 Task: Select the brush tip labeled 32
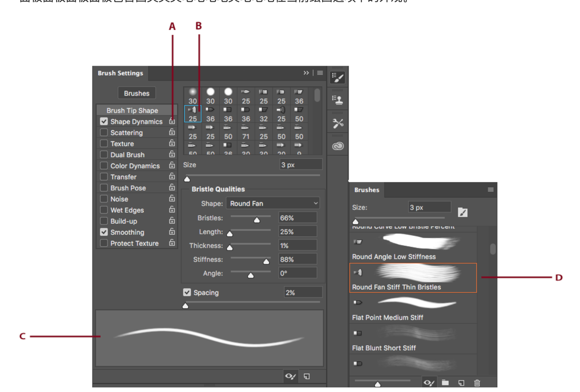pyautogui.click(x=263, y=114)
